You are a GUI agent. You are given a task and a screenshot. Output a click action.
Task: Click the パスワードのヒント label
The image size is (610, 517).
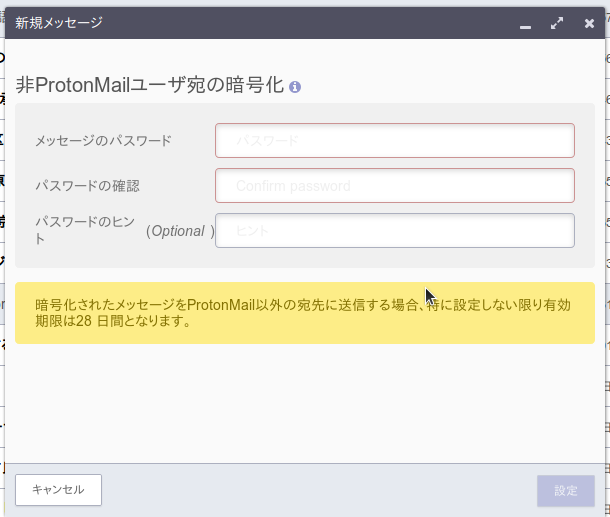[x=85, y=230]
